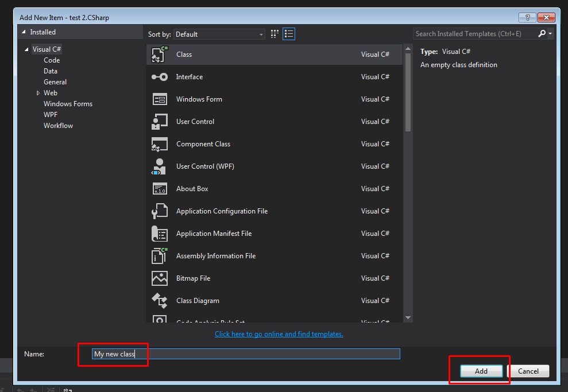This screenshot has width=568, height=392.
Task: Click "Visual C#" in the Interface row
Action: pyautogui.click(x=375, y=77)
